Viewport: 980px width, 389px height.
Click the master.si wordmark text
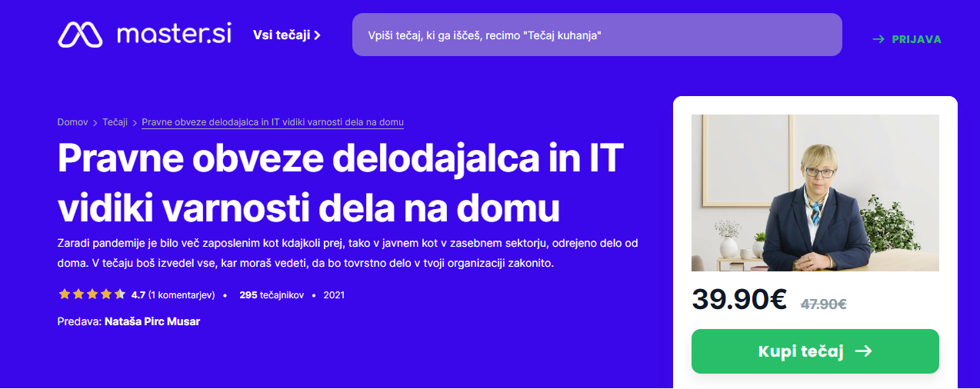[x=174, y=35]
